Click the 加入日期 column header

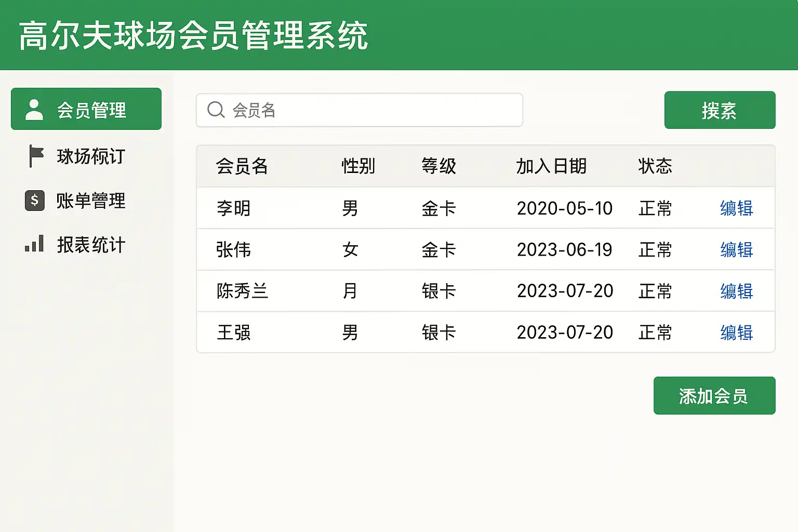point(551,166)
